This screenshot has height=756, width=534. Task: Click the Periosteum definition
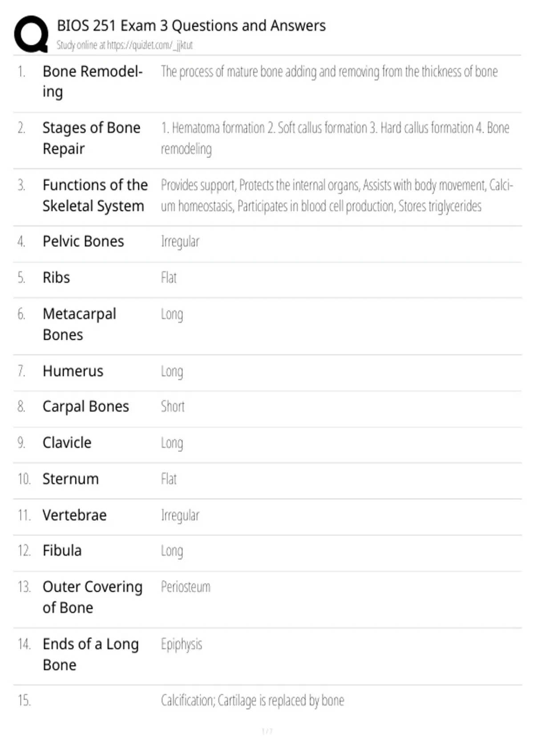tap(186, 587)
